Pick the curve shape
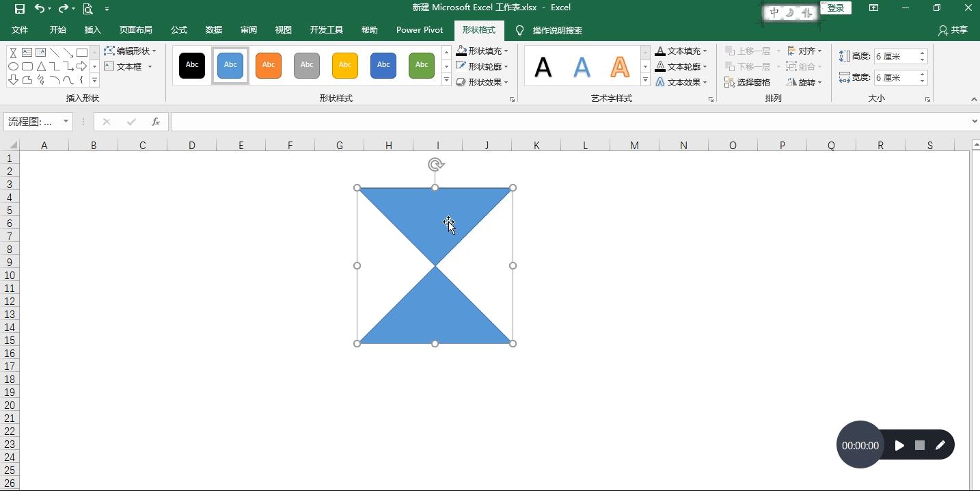This screenshot has height=491, width=980. [x=68, y=80]
